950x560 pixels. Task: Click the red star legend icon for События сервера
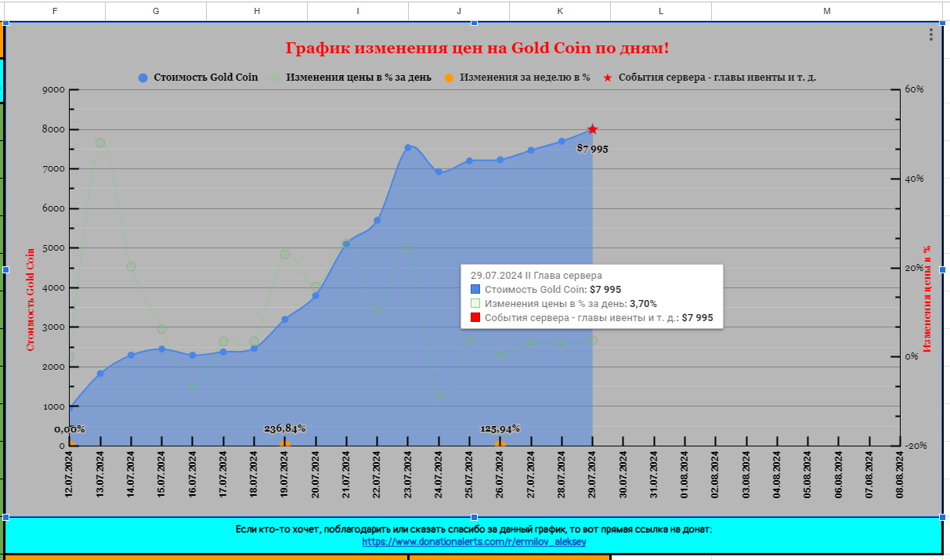click(x=607, y=78)
